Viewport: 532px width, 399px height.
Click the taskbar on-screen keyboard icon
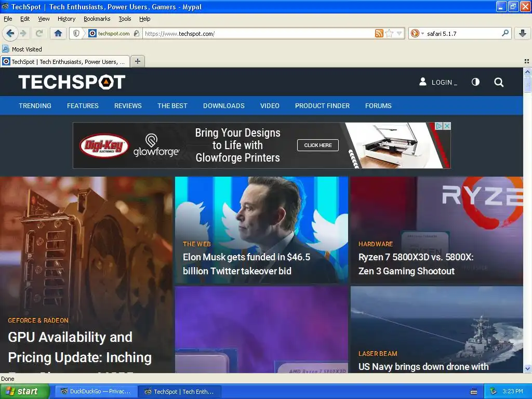(474, 392)
